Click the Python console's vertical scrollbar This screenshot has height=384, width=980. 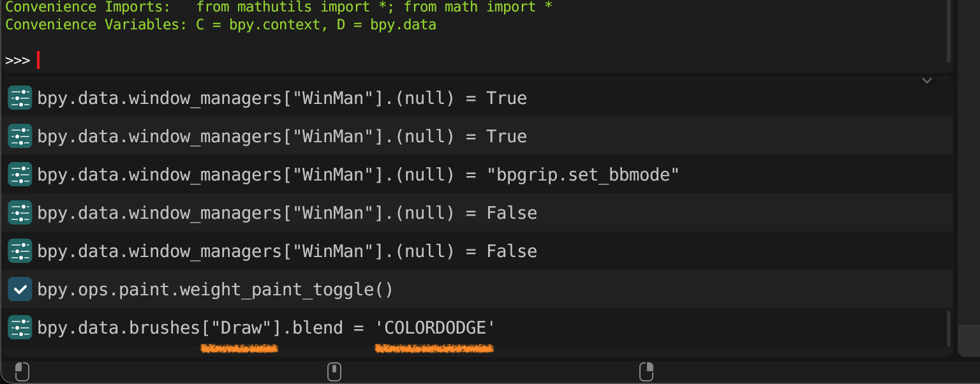pyautogui.click(x=950, y=32)
